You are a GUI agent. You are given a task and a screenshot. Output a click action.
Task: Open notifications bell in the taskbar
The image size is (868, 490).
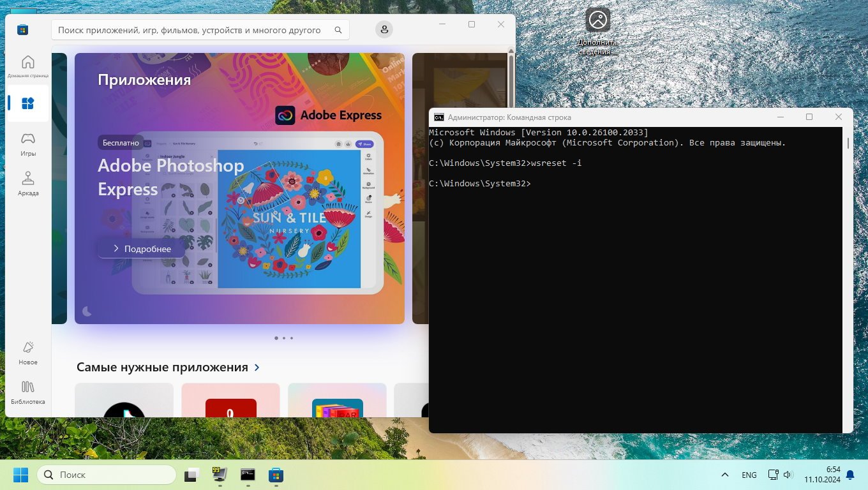(850, 475)
